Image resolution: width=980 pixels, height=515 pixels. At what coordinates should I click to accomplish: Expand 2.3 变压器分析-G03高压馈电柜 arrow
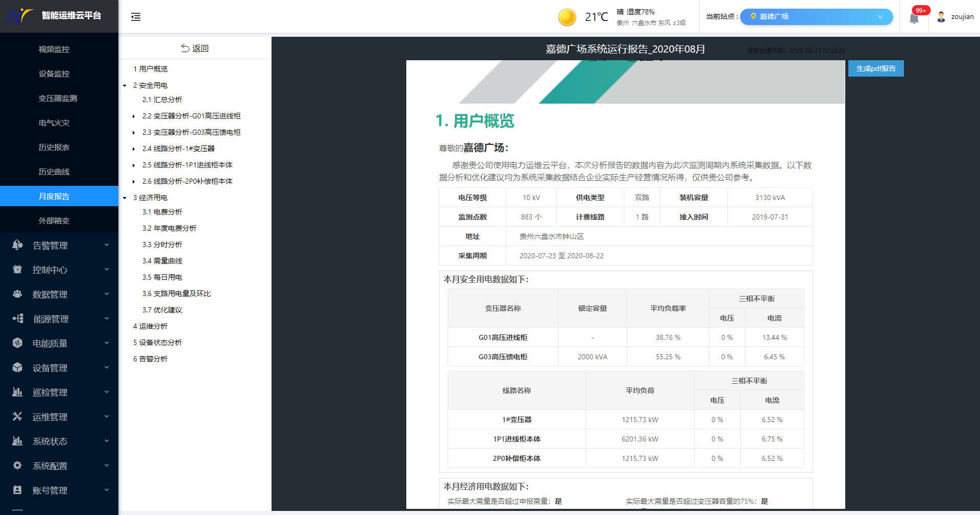(134, 133)
